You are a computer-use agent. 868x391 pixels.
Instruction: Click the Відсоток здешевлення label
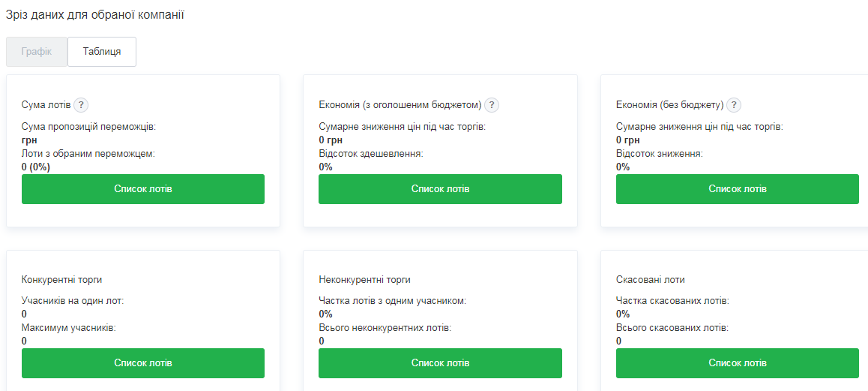(370, 154)
